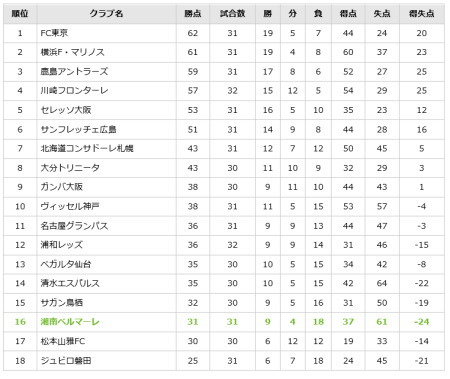
Task: Click the クラブ名 column header
Action: (106, 14)
